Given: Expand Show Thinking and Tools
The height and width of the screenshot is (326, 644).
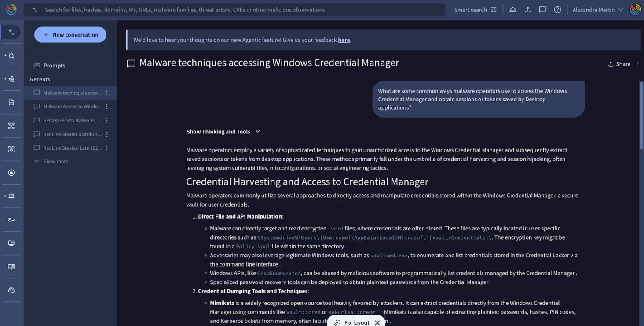Looking at the screenshot, I should click(223, 132).
